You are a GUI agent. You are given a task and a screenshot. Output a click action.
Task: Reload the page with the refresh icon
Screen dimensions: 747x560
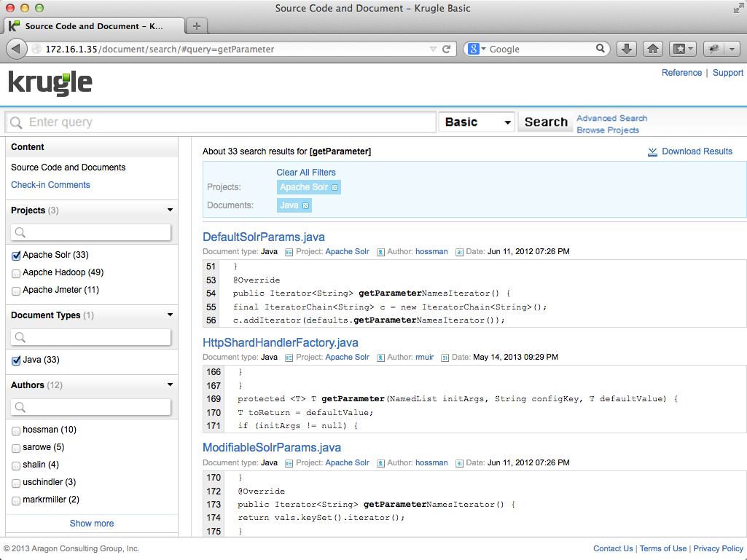[x=447, y=49]
